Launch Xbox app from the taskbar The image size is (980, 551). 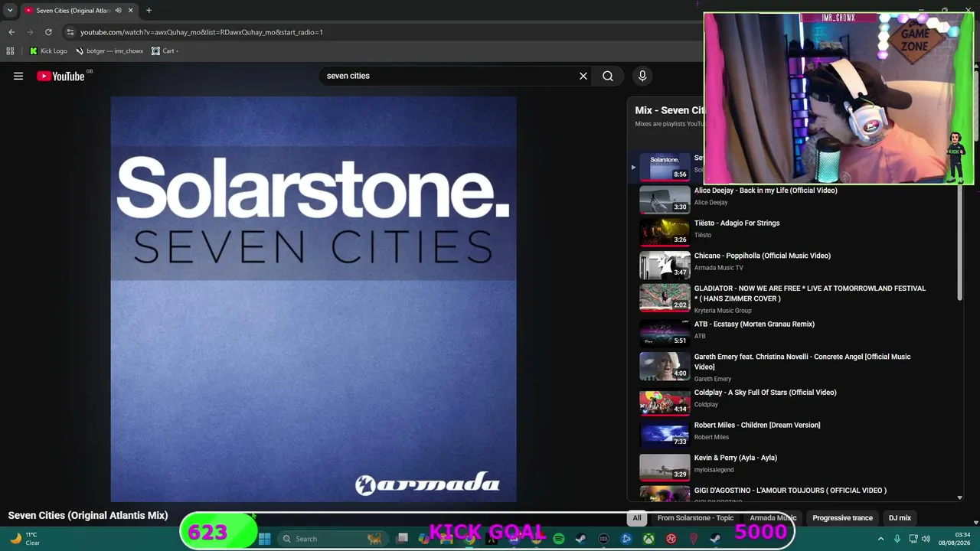coord(649,539)
